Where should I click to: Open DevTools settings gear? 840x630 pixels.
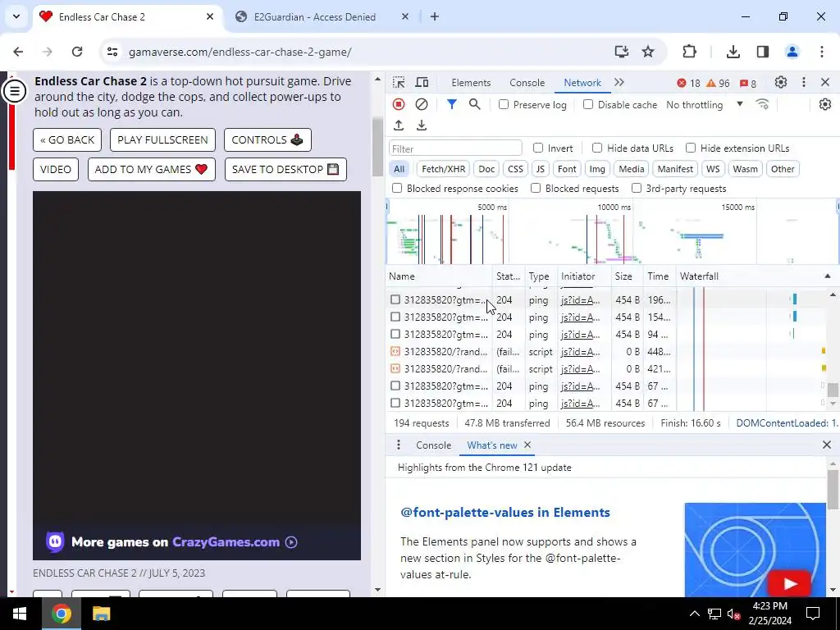point(781,83)
